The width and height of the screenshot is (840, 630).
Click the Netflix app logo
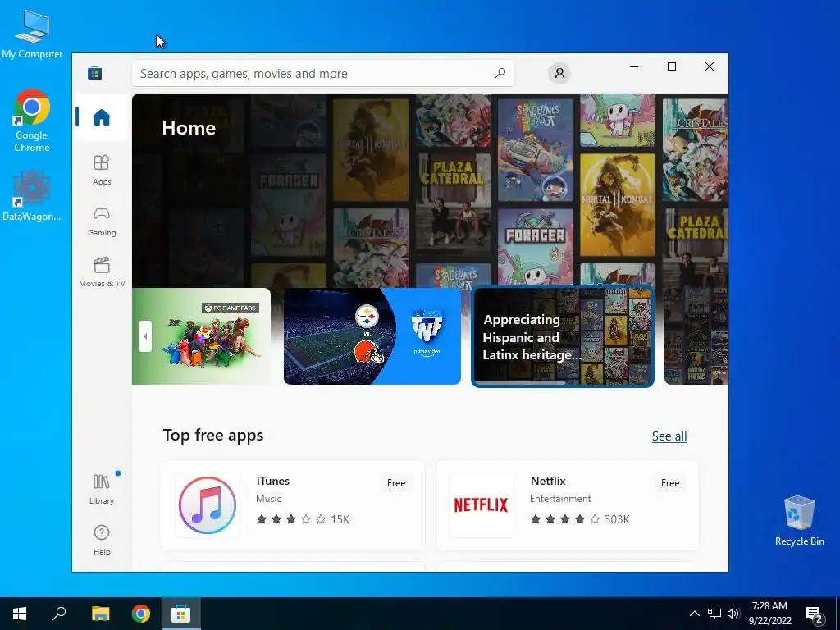(x=481, y=505)
